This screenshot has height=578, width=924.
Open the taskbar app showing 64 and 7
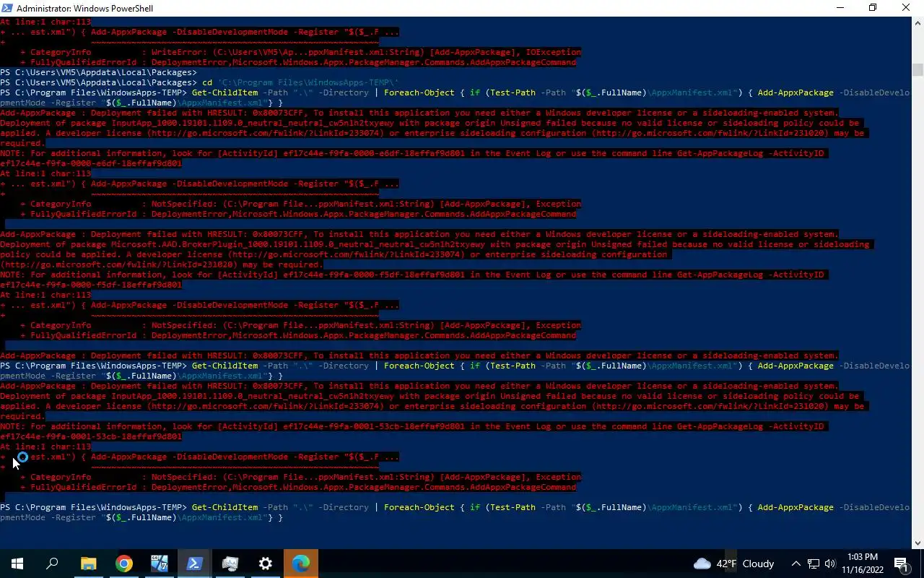(160, 564)
